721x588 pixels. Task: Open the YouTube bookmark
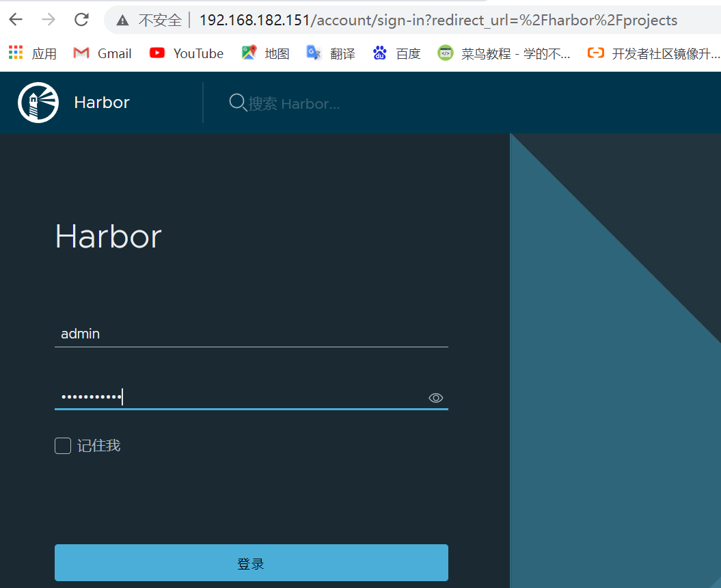[187, 53]
